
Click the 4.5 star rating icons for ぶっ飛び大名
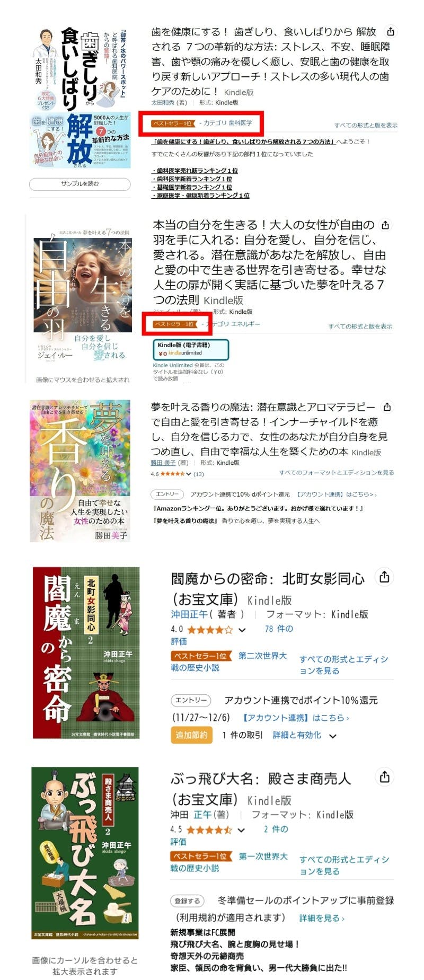209,830
